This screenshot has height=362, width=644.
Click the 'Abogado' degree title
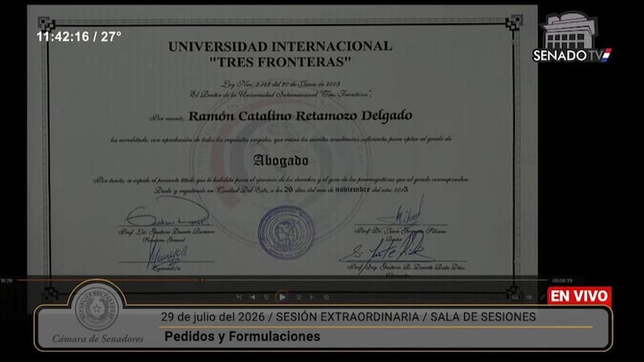(280, 160)
